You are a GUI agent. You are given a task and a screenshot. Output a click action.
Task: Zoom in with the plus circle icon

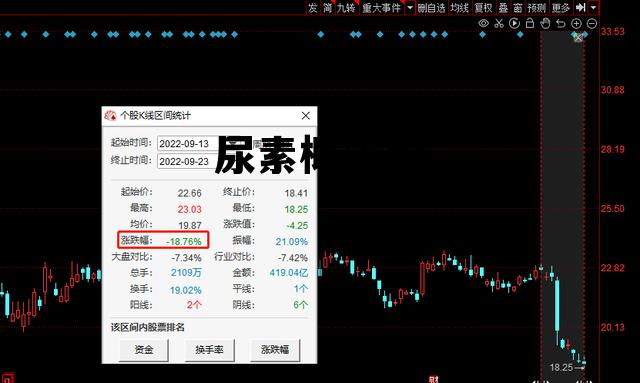coord(576,23)
